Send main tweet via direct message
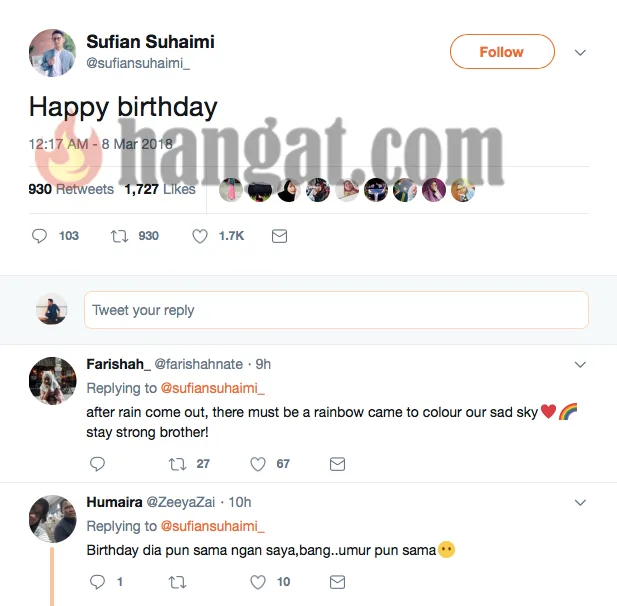The image size is (617, 606). coord(279,236)
